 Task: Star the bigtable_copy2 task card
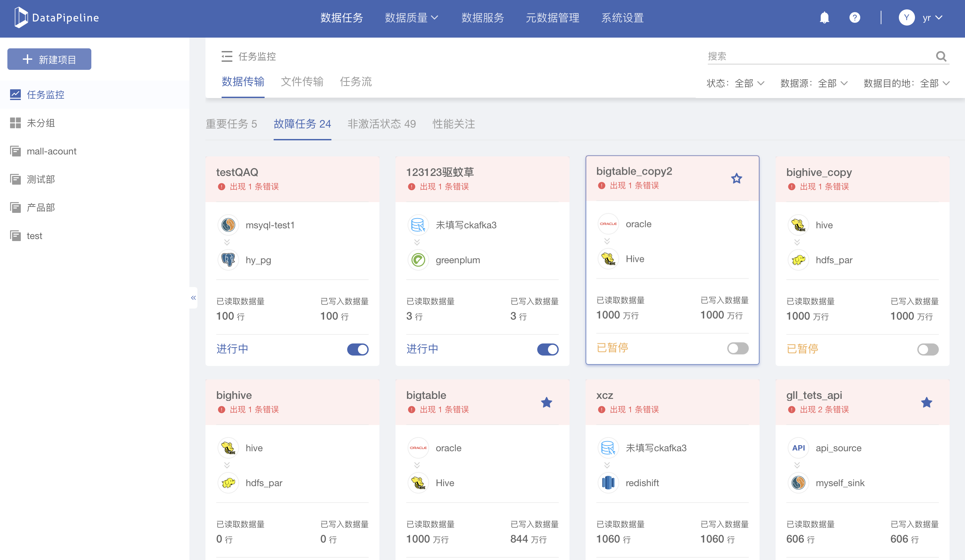pyautogui.click(x=736, y=178)
